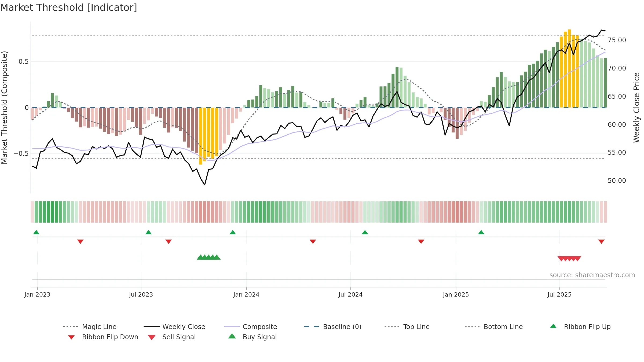Click the tallest orange bar near Jul 2025

(569, 68)
